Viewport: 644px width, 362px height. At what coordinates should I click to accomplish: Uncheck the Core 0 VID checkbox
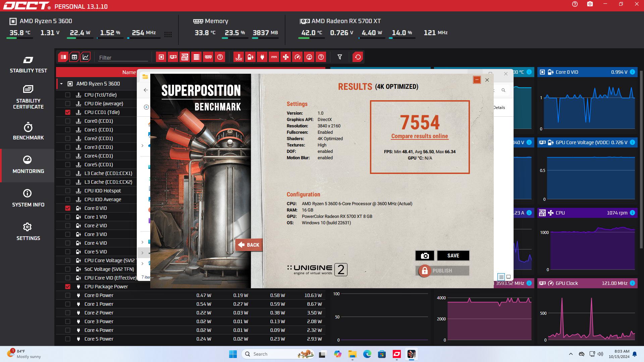coord(68,208)
